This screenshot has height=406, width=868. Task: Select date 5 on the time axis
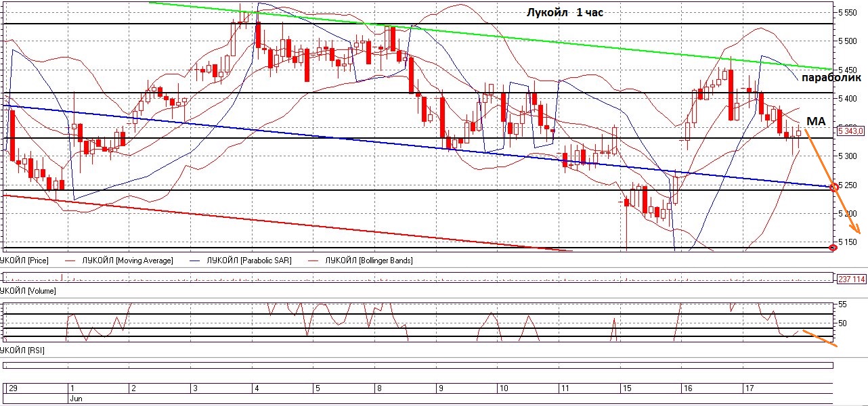click(318, 388)
